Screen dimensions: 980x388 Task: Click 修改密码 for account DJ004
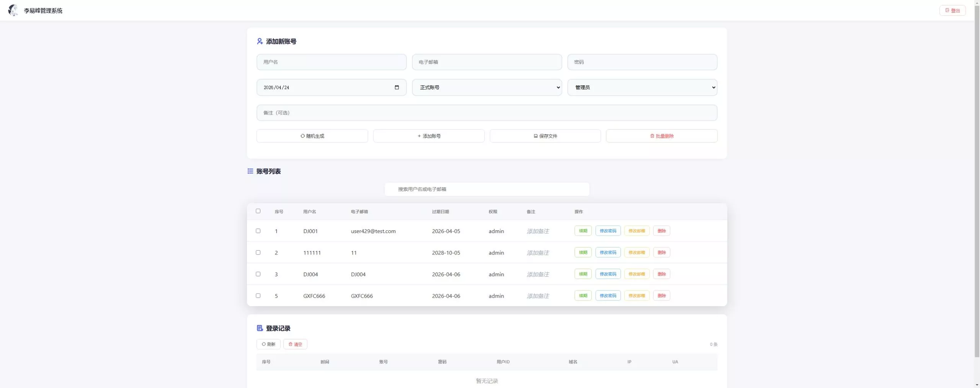(608, 274)
